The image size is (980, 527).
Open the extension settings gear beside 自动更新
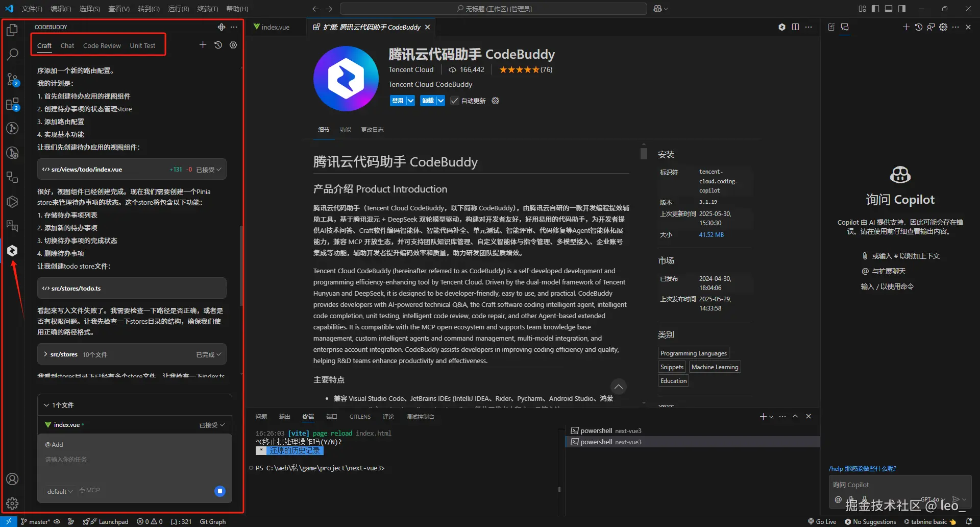[x=495, y=101]
